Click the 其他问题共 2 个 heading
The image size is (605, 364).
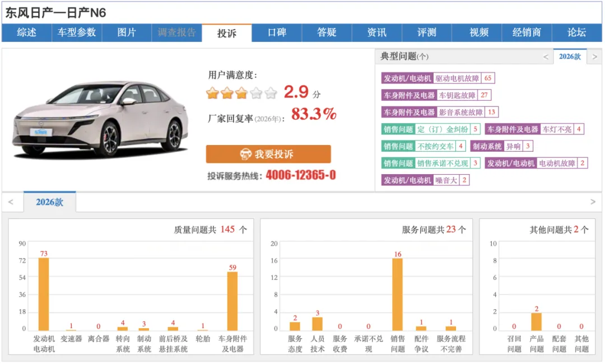coord(559,230)
